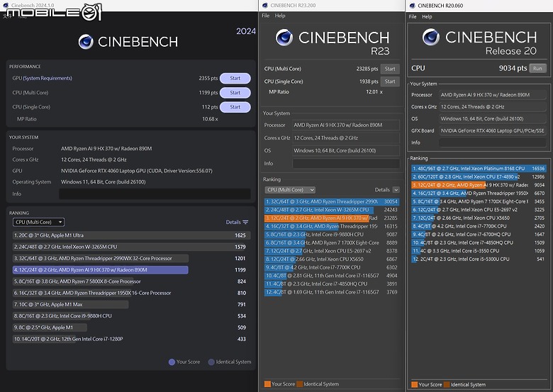
Task: Start the GPU benchmark in Cinebench 2024
Action: 235,78
